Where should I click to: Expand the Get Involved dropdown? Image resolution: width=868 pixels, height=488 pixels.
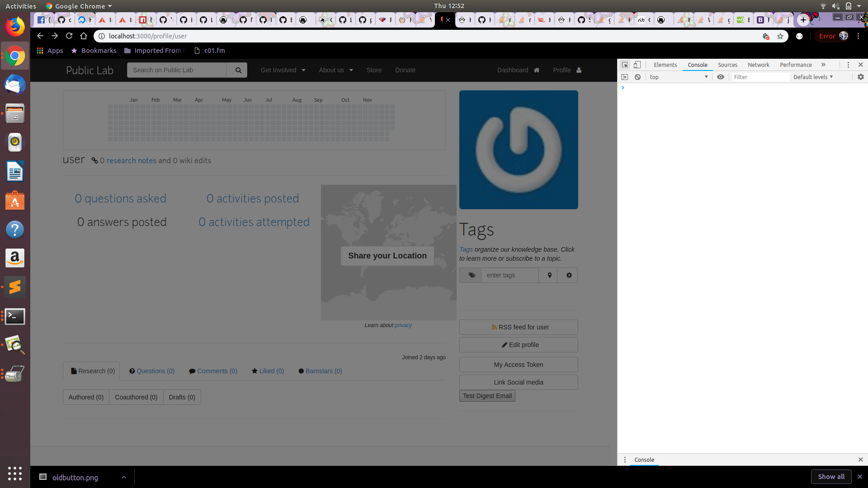coord(283,70)
